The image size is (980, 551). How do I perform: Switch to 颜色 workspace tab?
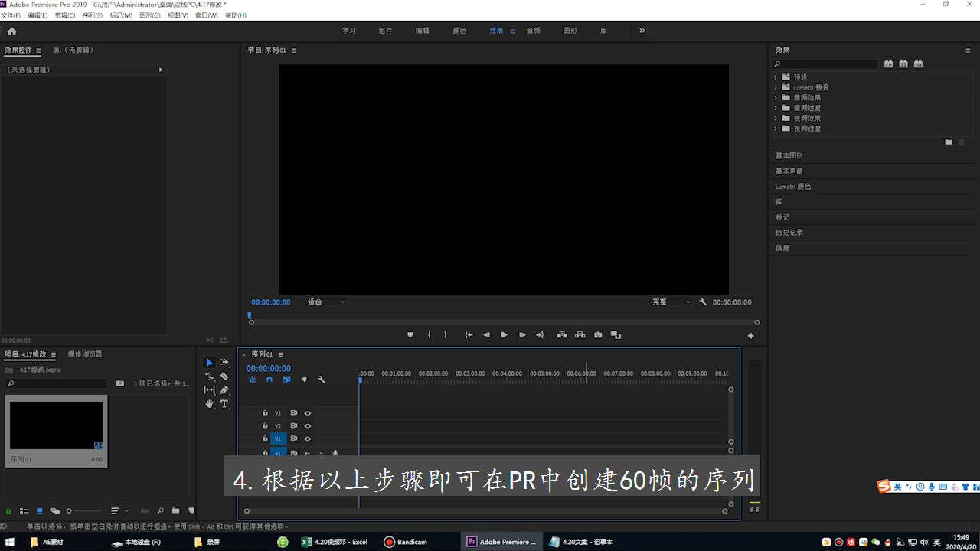(459, 31)
